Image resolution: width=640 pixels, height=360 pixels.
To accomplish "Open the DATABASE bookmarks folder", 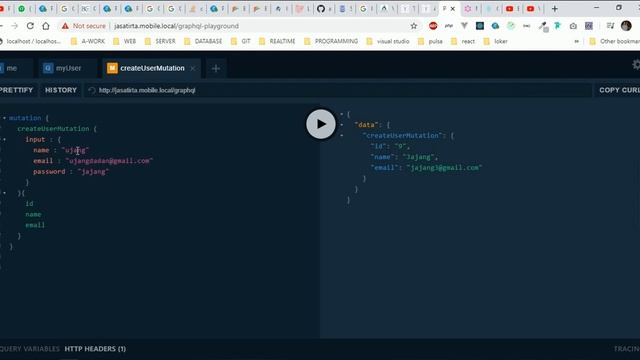I will [203, 41].
